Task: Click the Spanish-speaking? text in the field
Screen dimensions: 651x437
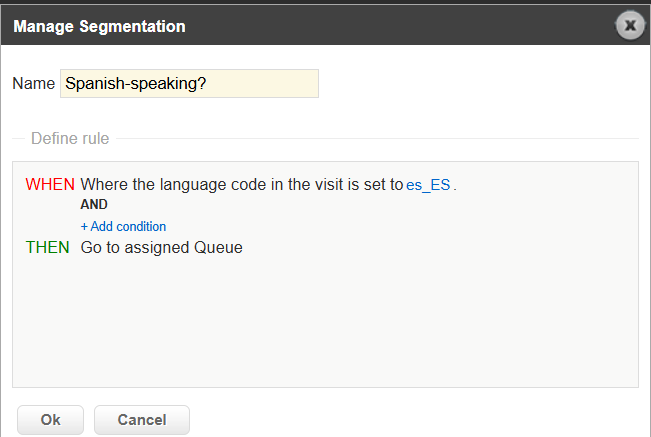Action: coord(135,84)
